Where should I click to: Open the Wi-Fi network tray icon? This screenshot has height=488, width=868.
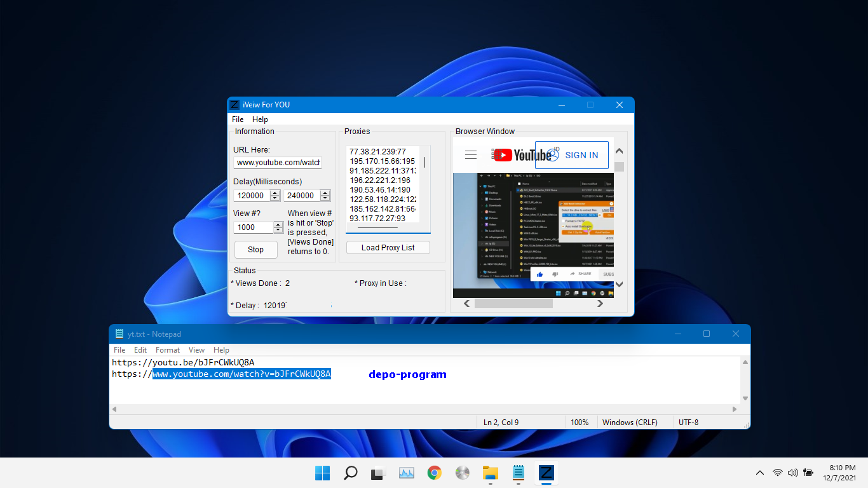pyautogui.click(x=778, y=473)
